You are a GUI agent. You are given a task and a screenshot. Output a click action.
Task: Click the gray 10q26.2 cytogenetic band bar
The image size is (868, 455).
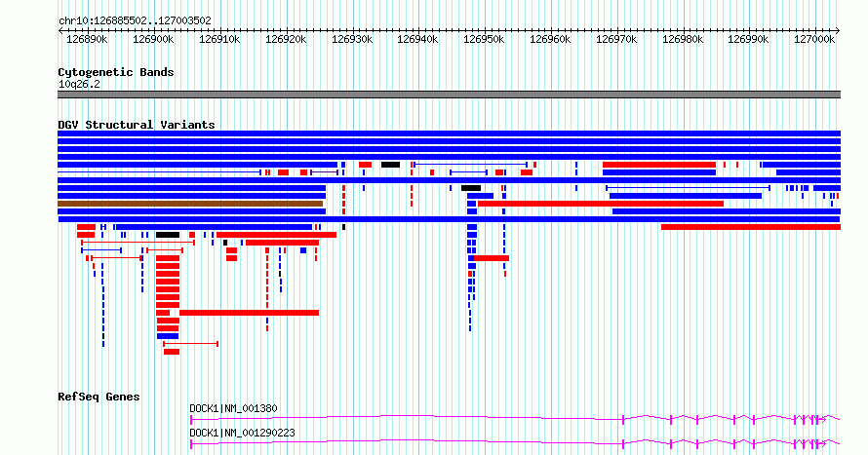click(x=449, y=95)
